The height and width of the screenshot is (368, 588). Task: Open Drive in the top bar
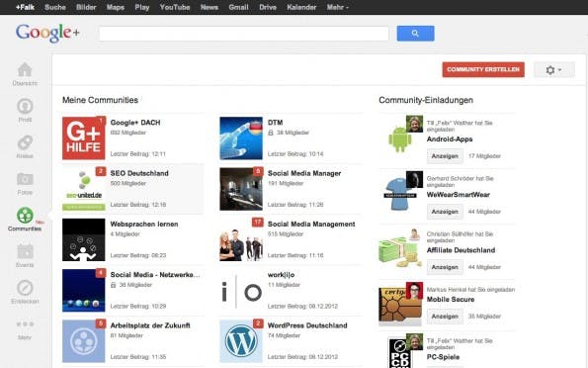(x=268, y=7)
